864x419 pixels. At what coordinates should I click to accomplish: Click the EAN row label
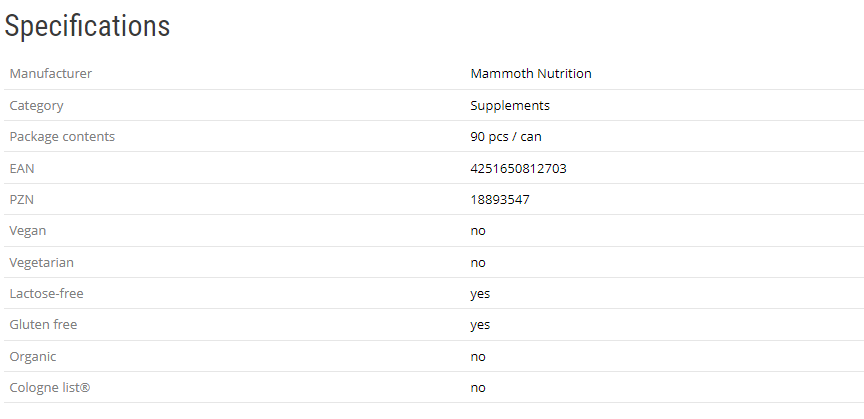pyautogui.click(x=22, y=168)
